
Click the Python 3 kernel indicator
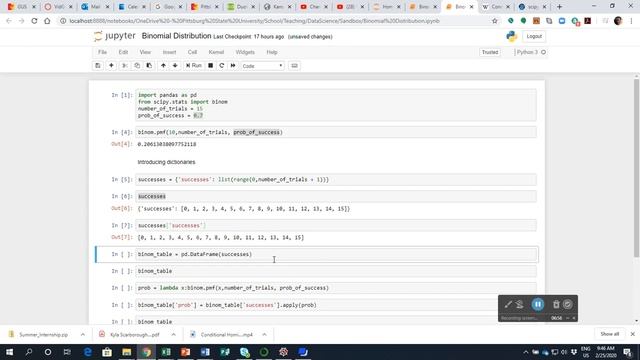pyautogui.click(x=530, y=52)
